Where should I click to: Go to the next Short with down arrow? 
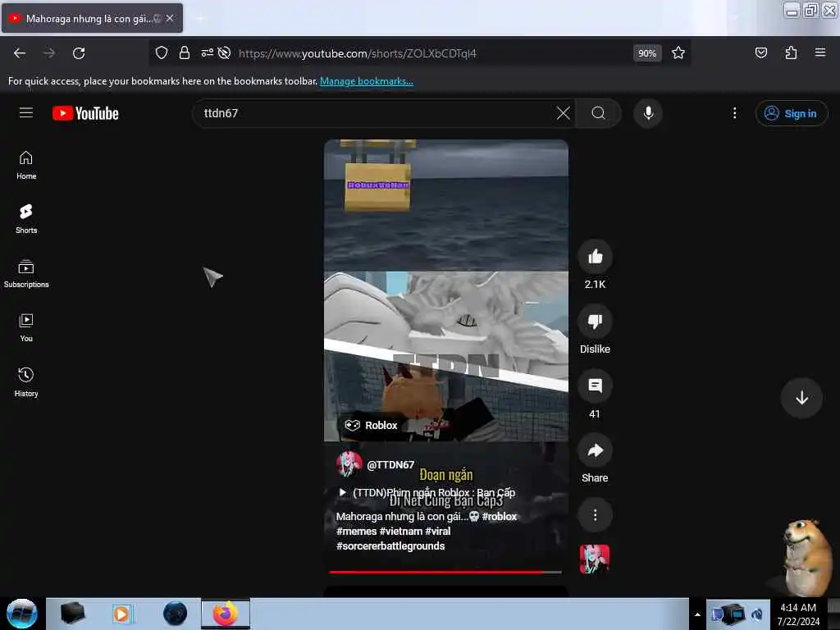click(801, 398)
